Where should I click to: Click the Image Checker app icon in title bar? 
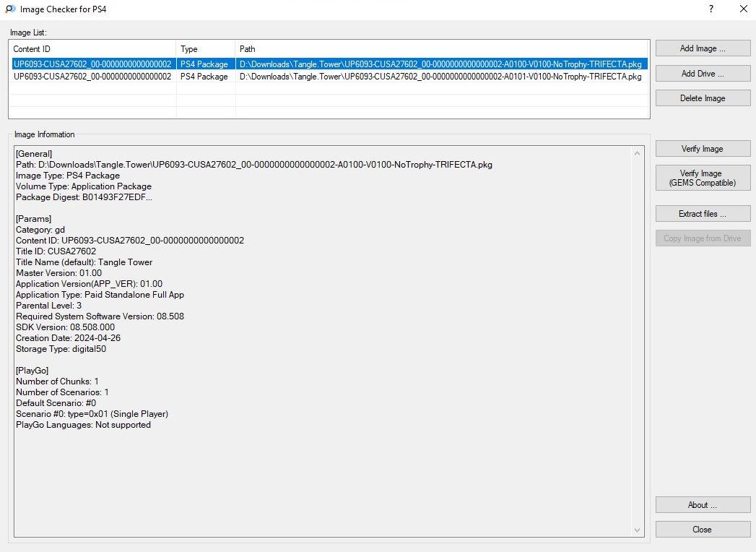[10, 9]
